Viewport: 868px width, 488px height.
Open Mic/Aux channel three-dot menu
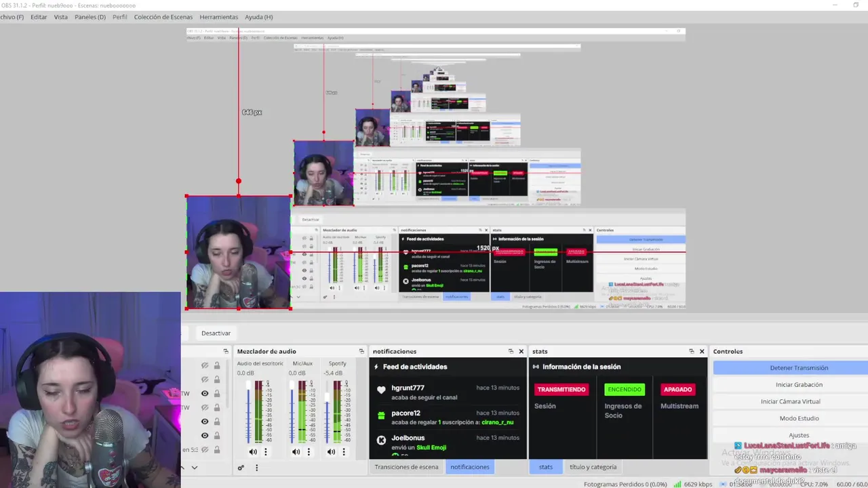[309, 452]
